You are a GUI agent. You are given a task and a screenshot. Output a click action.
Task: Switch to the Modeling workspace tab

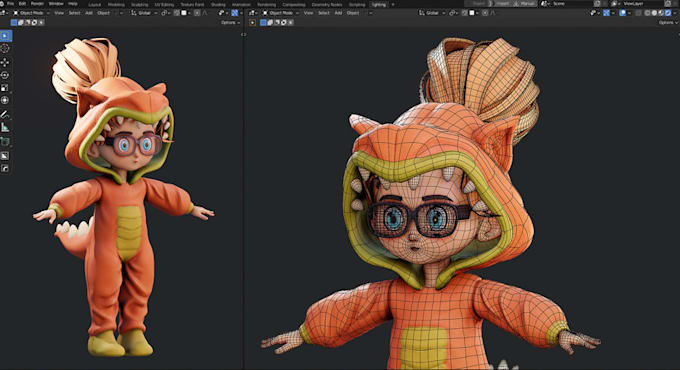click(x=116, y=4)
